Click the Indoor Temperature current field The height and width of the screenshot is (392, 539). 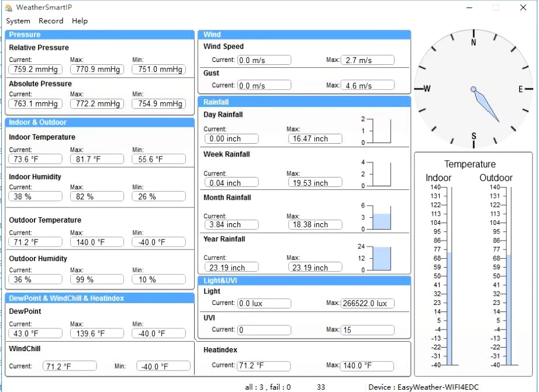click(x=35, y=159)
